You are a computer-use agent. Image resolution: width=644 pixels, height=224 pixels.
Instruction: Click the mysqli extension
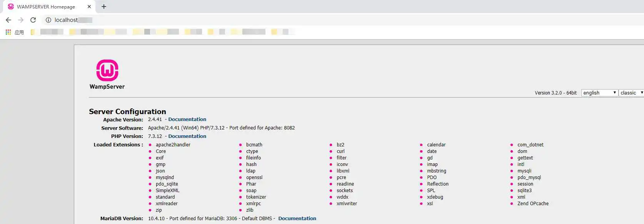pos(524,171)
